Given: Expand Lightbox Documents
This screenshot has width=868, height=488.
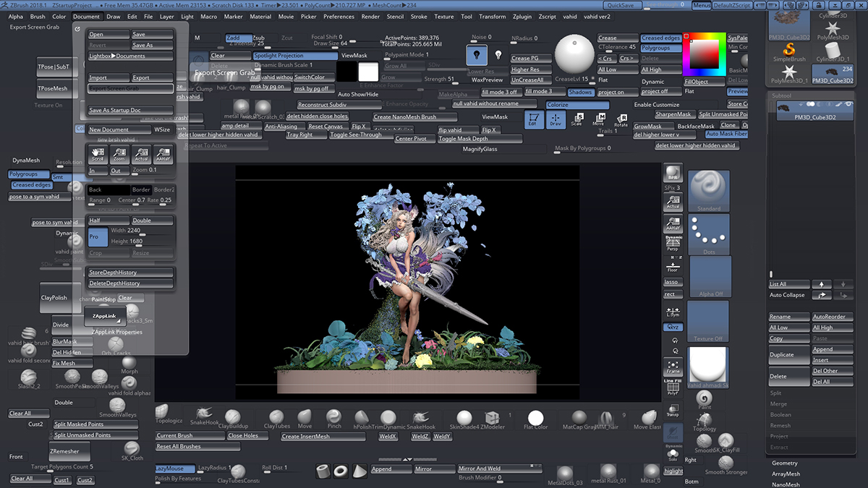Looking at the screenshot, I should (x=130, y=56).
